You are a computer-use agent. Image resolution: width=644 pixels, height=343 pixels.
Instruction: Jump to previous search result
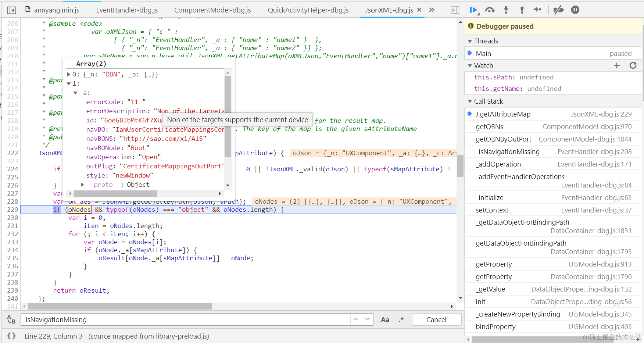[x=356, y=319]
